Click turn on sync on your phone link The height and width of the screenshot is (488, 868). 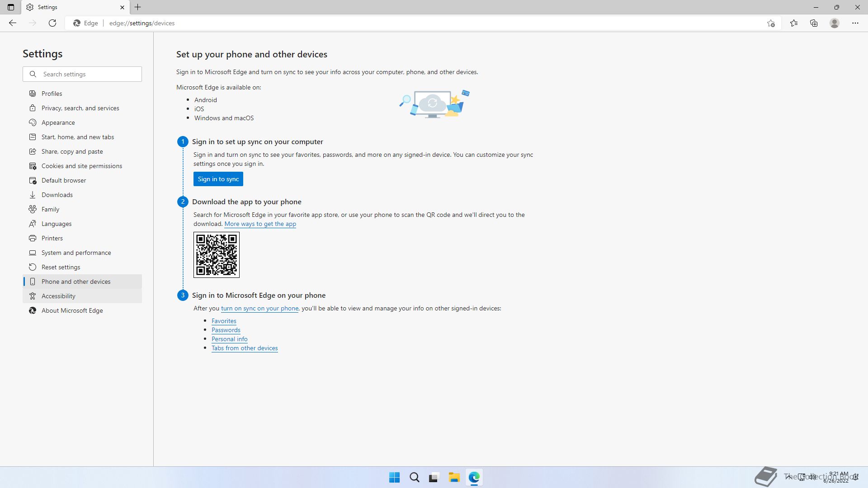tap(259, 308)
